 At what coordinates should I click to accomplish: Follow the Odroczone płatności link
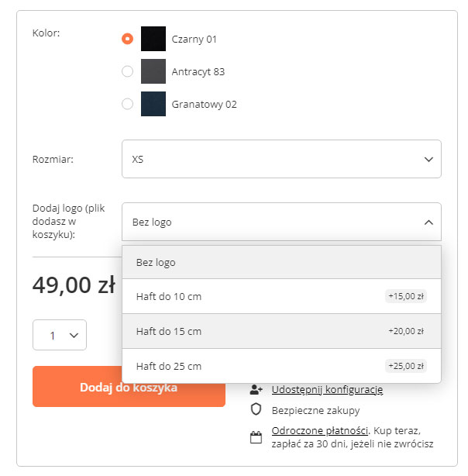coord(318,430)
